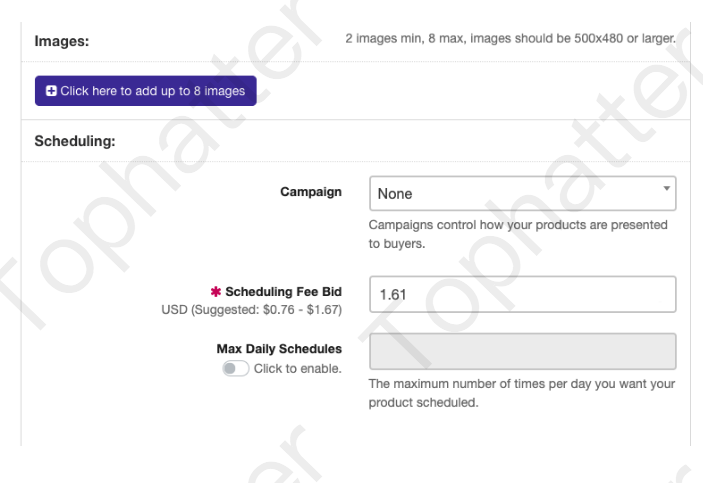Screen dimensions: 703x483
Task: Click the "Scheduling:" section heading
Action: pos(75,141)
